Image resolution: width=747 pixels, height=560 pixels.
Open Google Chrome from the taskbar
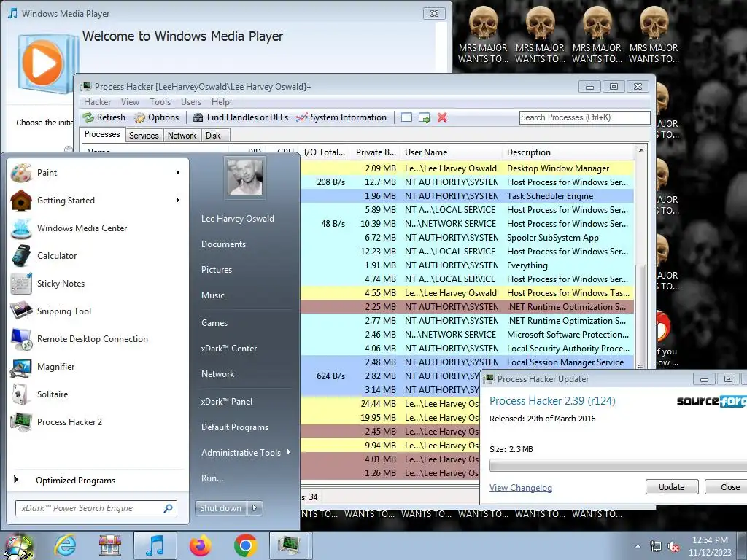point(245,545)
